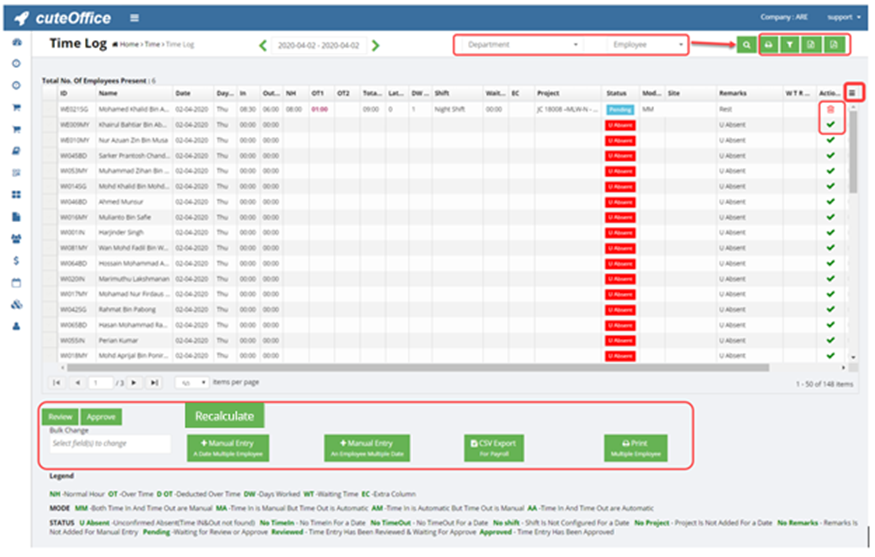The height and width of the screenshot is (557, 875).
Task: Open the Department dropdown
Action: coord(524,45)
